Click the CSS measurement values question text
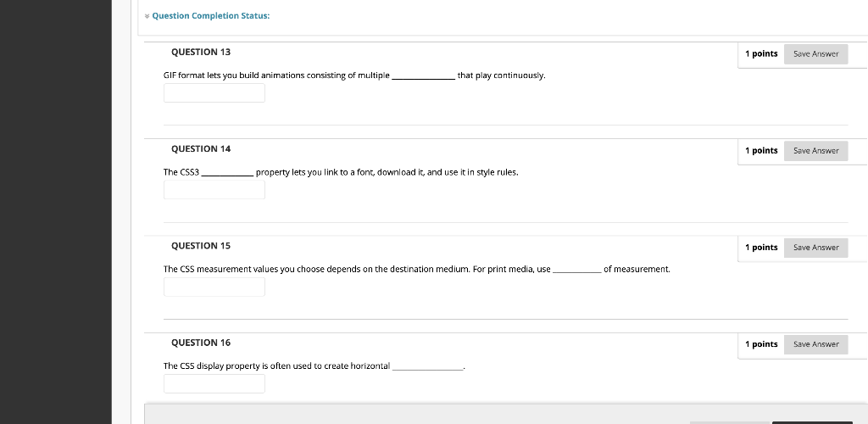This screenshot has height=424, width=868. point(417,269)
